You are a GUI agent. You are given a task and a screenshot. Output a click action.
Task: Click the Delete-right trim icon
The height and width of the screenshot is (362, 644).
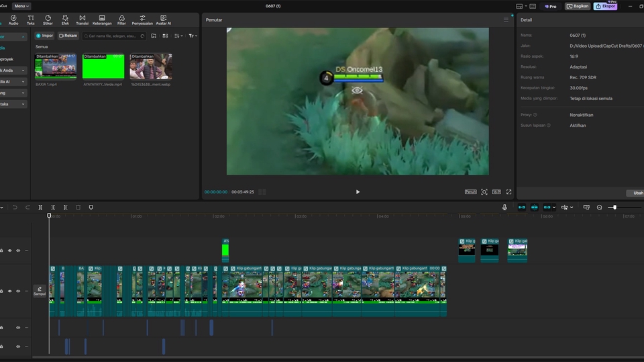65,208
